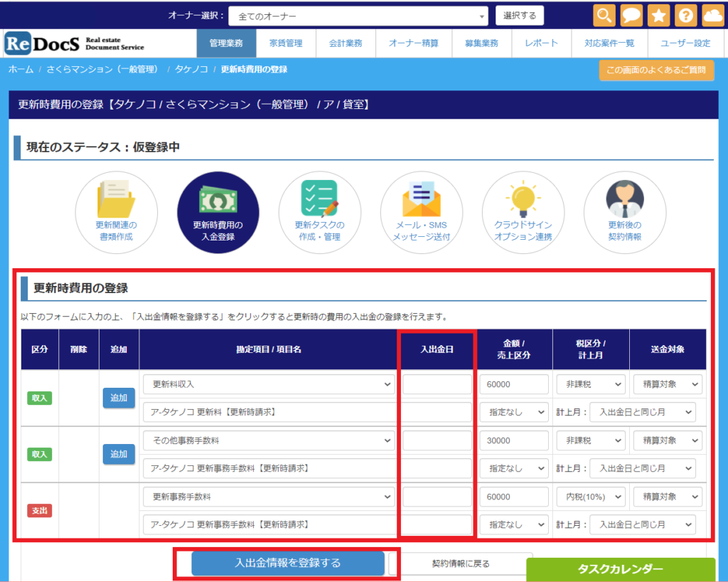The image size is (728, 582).
Task: Open 更新後の契約情報 person icon
Action: (624, 212)
